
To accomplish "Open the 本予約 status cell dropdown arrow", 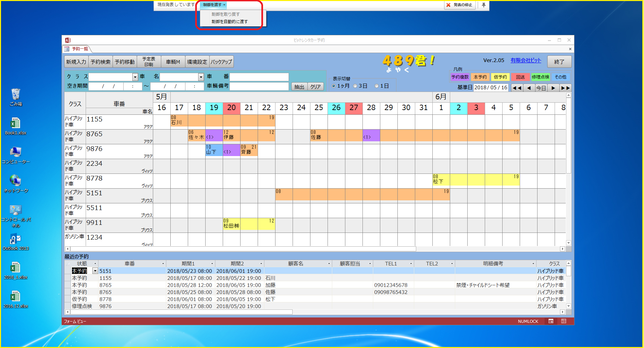I will coord(95,271).
